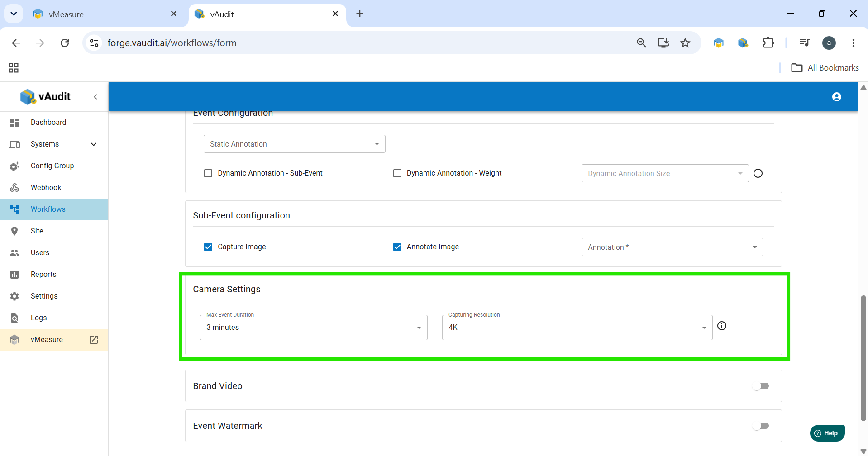The width and height of the screenshot is (868, 456).
Task: Open the Annotation required dropdown
Action: coord(672,247)
